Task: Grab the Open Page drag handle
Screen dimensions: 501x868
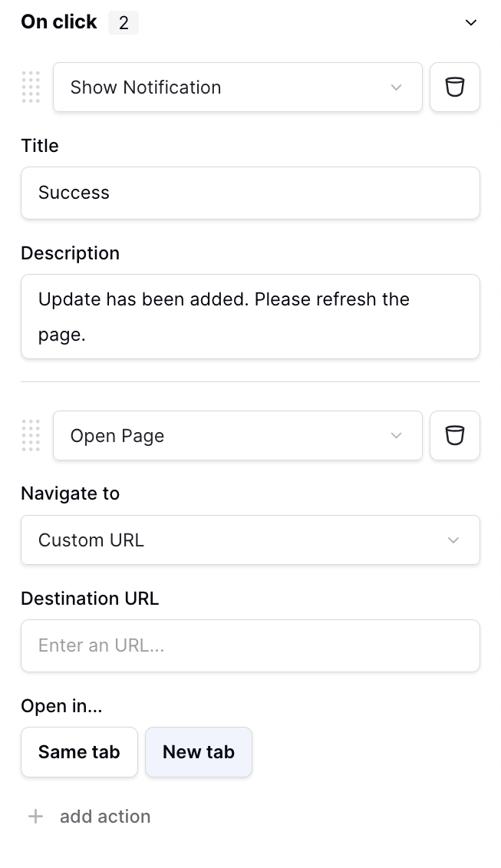Action: (x=31, y=436)
